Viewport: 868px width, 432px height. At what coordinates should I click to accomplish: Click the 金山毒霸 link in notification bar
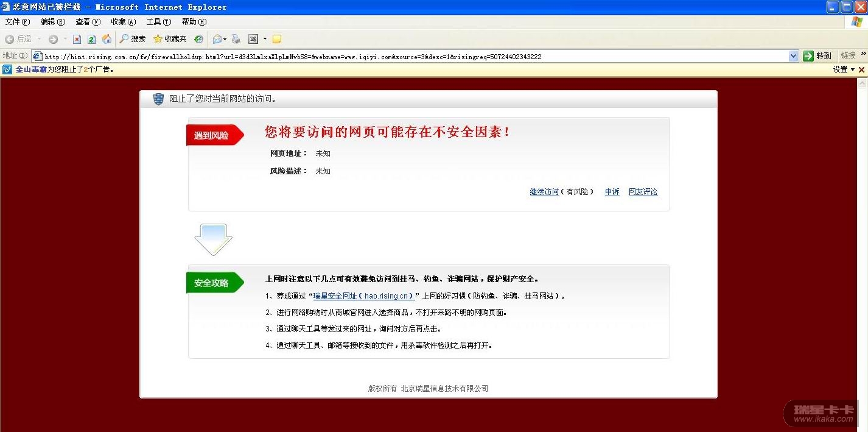click(x=31, y=69)
